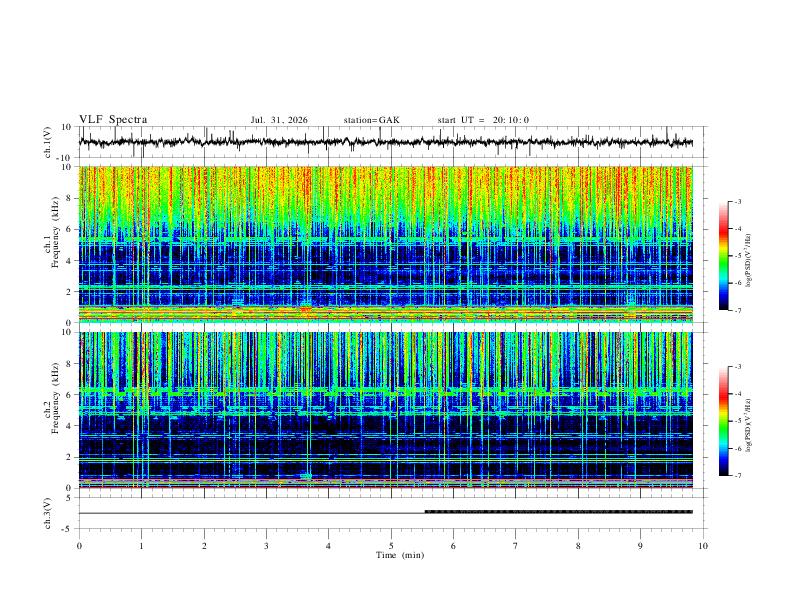Click the ch.1 voltage waveform trace
This screenshot has width=792, height=612.
(x=385, y=142)
